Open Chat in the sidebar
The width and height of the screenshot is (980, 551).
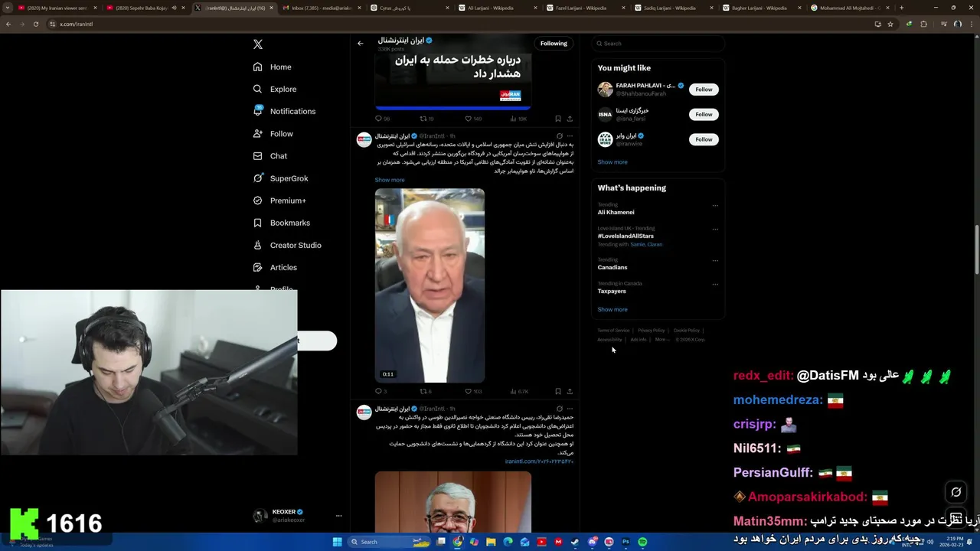(x=269, y=155)
